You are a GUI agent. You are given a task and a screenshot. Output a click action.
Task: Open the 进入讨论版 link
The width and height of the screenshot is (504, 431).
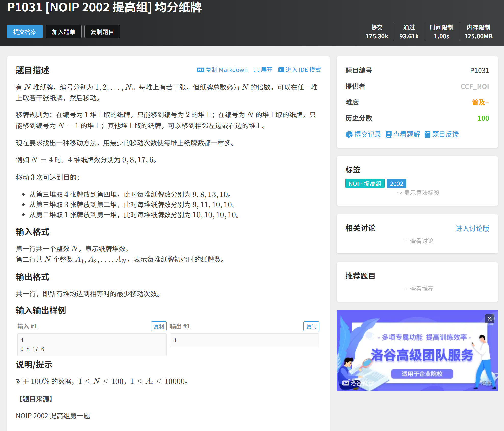click(472, 228)
